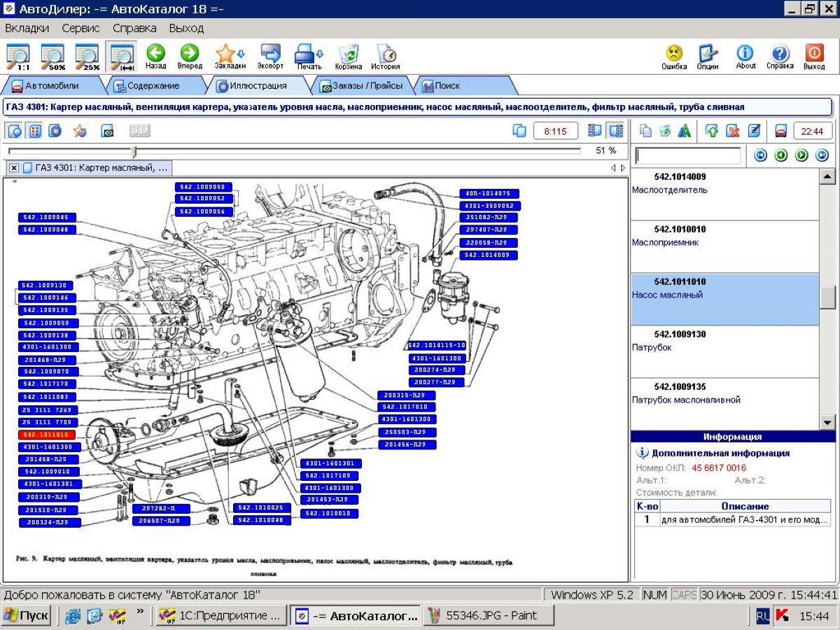The width and height of the screenshot is (840, 630).
Task: Go to next part with green arrow
Action: pos(801,155)
